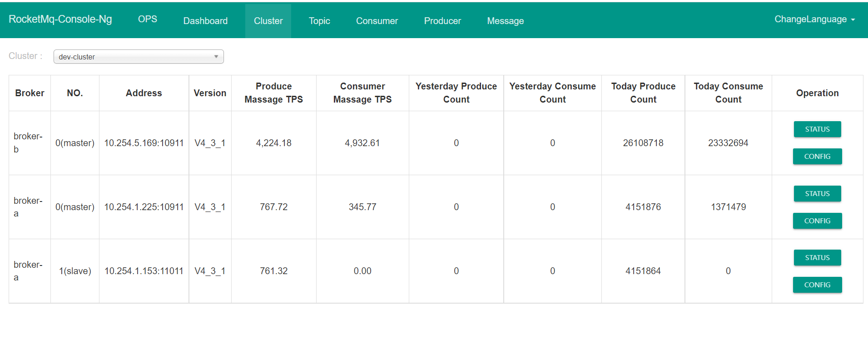Show STATUS of broker-a slave
This screenshot has width=868, height=354.
[x=817, y=258]
